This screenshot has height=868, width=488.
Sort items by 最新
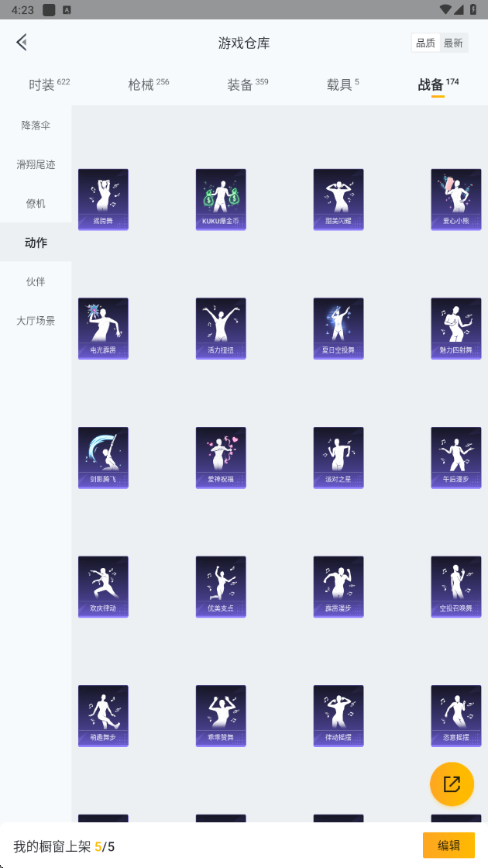pos(453,43)
